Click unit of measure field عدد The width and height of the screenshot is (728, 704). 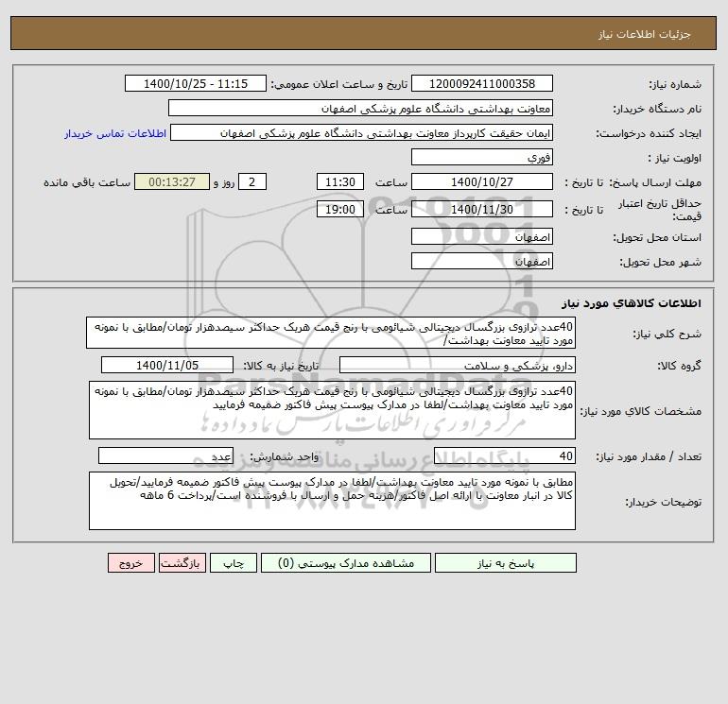[x=165, y=455]
